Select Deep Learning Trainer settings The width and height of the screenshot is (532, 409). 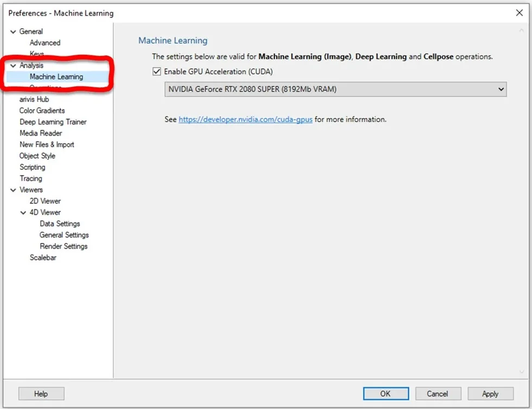[x=53, y=122]
